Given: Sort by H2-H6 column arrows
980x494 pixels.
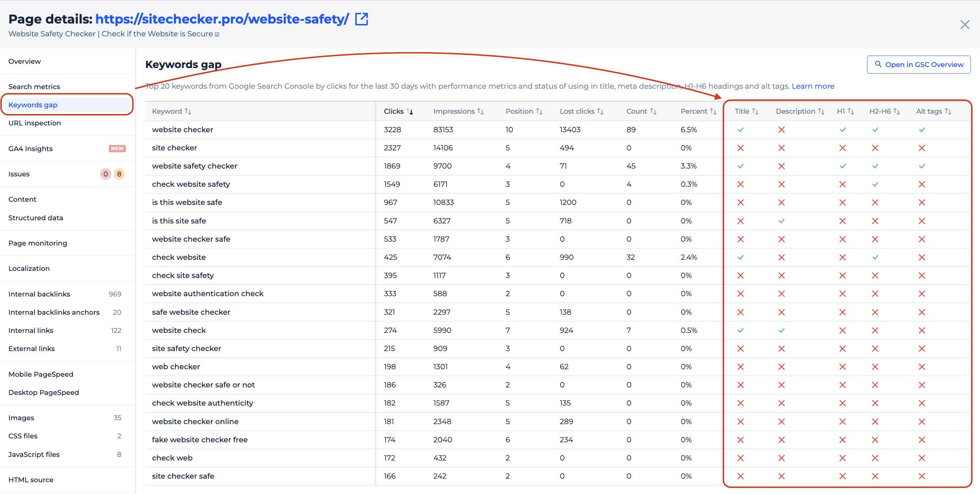Looking at the screenshot, I should click(x=896, y=111).
